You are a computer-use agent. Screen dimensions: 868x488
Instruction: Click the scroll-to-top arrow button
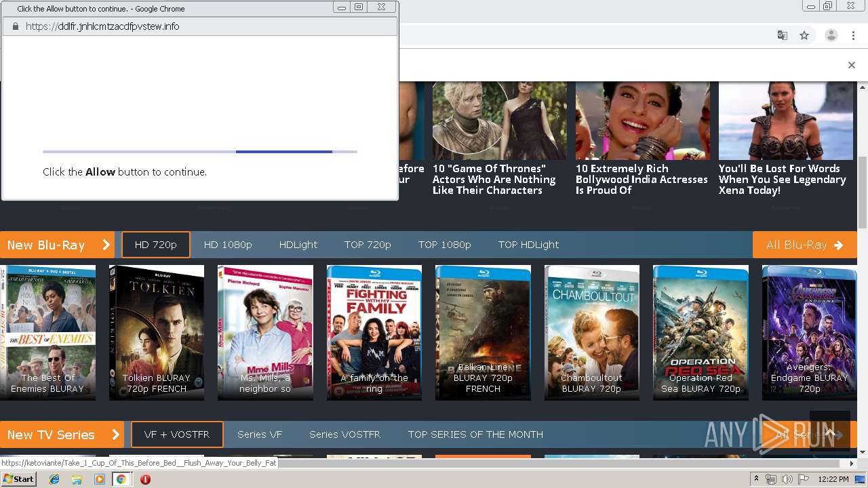coord(829,431)
